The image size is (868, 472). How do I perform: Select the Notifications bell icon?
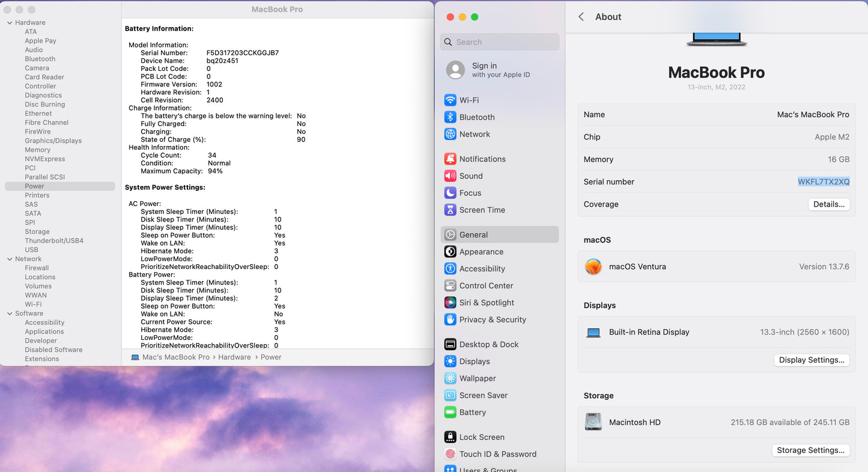coord(450,159)
